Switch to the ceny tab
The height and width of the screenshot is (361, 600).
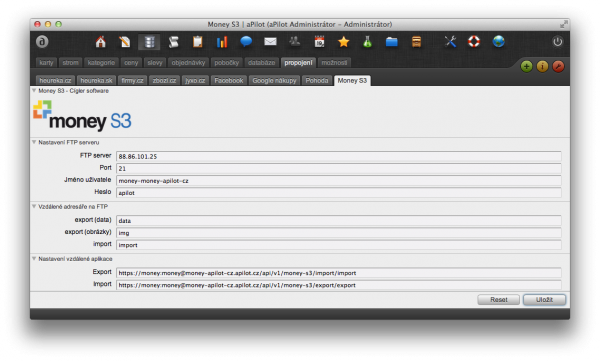tap(131, 63)
